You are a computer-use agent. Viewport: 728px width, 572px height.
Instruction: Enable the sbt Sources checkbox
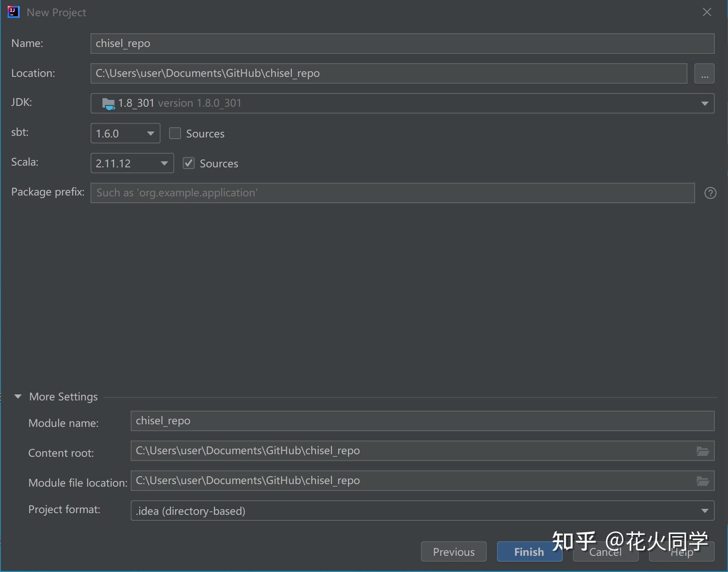pos(175,134)
